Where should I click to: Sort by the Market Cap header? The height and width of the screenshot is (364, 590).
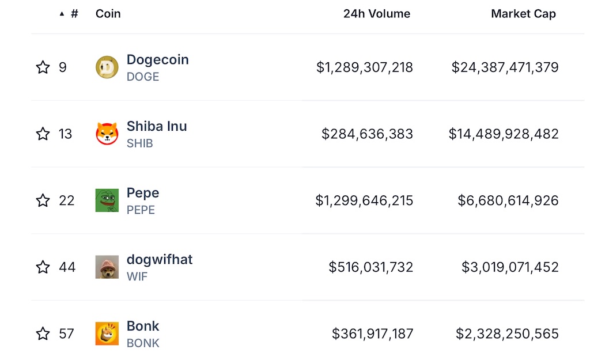tap(523, 14)
